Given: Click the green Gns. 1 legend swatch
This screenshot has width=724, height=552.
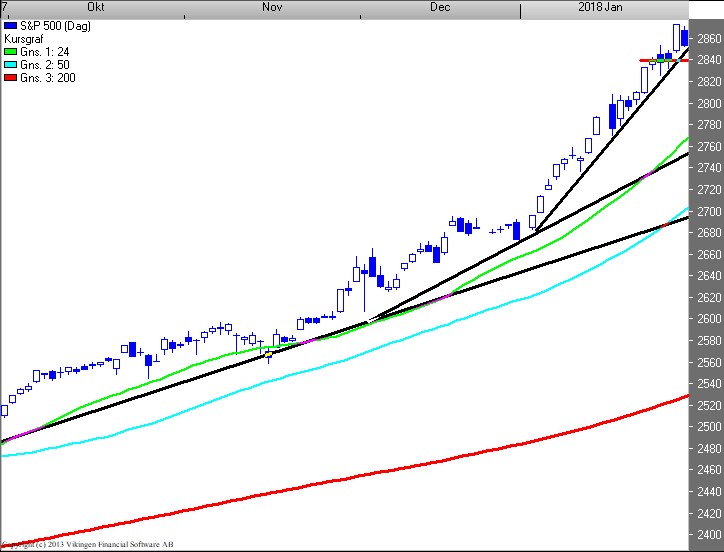Looking at the screenshot, I should coord(10,52).
